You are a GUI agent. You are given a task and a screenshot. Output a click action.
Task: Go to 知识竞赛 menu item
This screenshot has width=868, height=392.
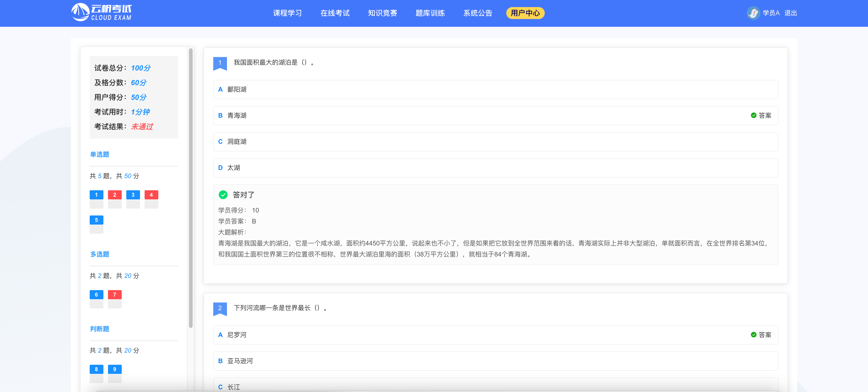383,13
